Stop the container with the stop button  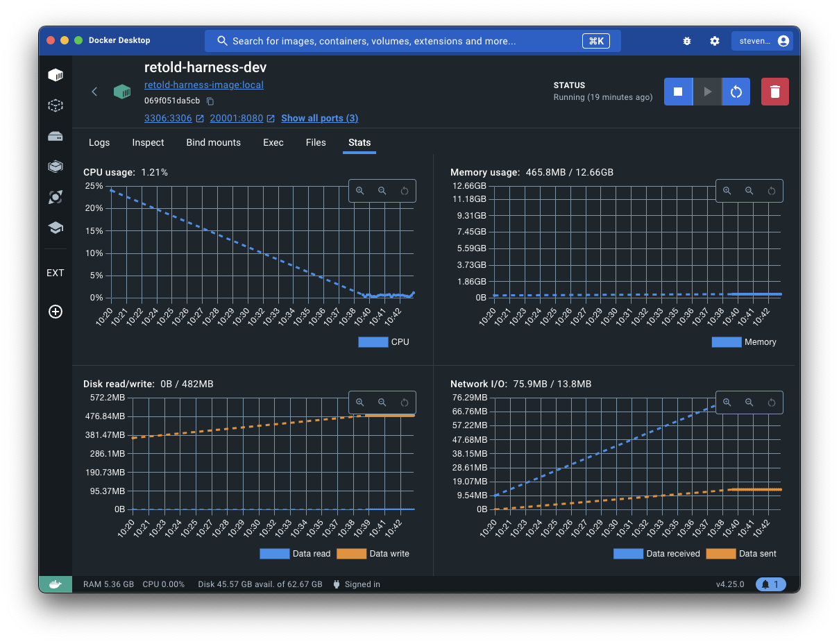click(x=679, y=92)
